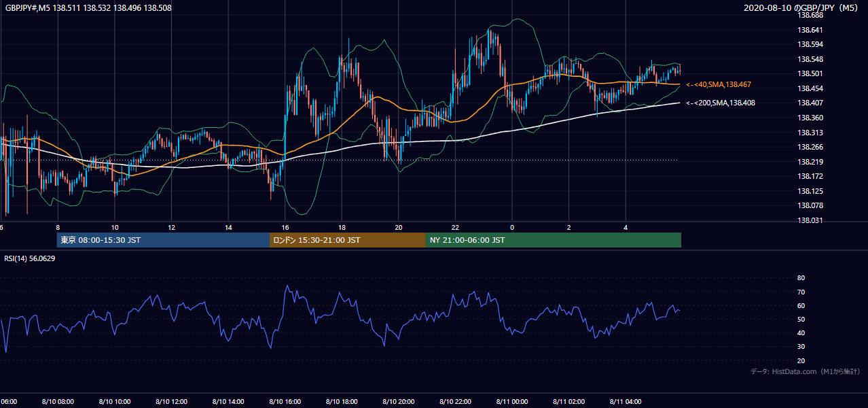Click price axis label 138.594
Viewport: 868px width, 408px height.
[x=811, y=45]
